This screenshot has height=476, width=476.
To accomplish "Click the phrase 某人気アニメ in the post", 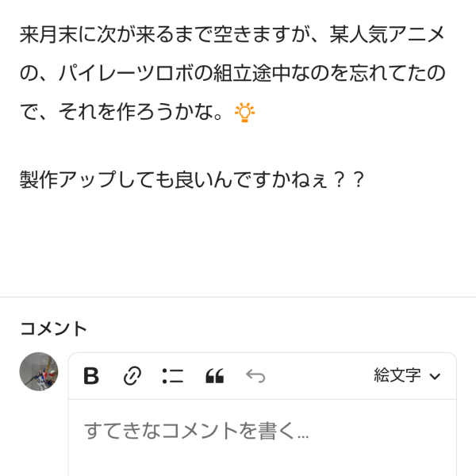I will pyautogui.click(x=388, y=35).
